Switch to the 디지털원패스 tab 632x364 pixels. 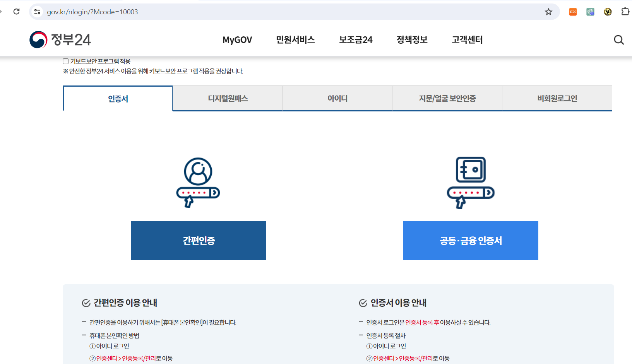pos(228,98)
